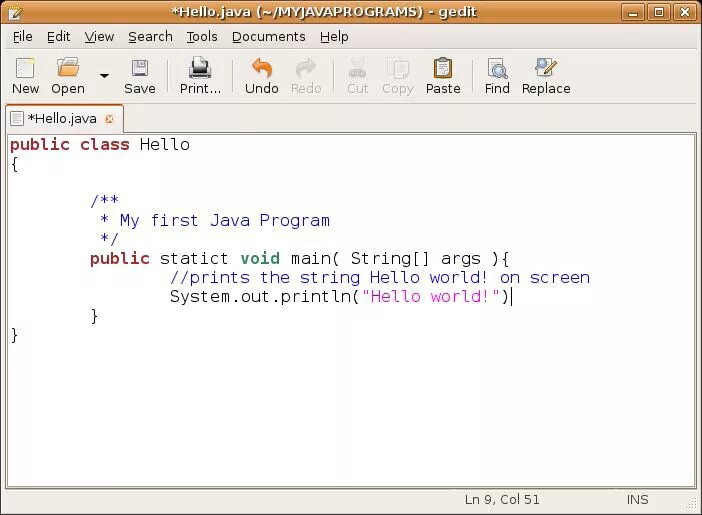Click the indented closing brace of main
Screen dimensions: 702x515
coord(94,316)
